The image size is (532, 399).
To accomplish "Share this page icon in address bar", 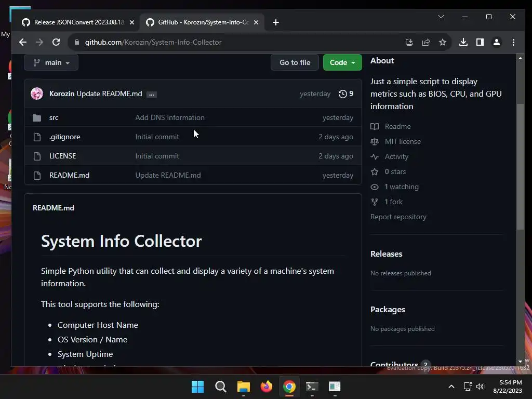I will point(426,42).
